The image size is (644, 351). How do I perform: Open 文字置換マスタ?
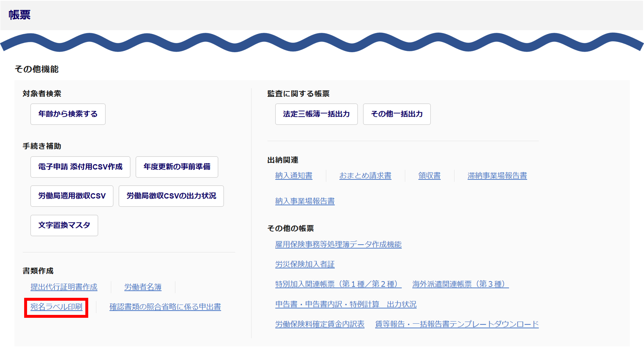click(64, 225)
